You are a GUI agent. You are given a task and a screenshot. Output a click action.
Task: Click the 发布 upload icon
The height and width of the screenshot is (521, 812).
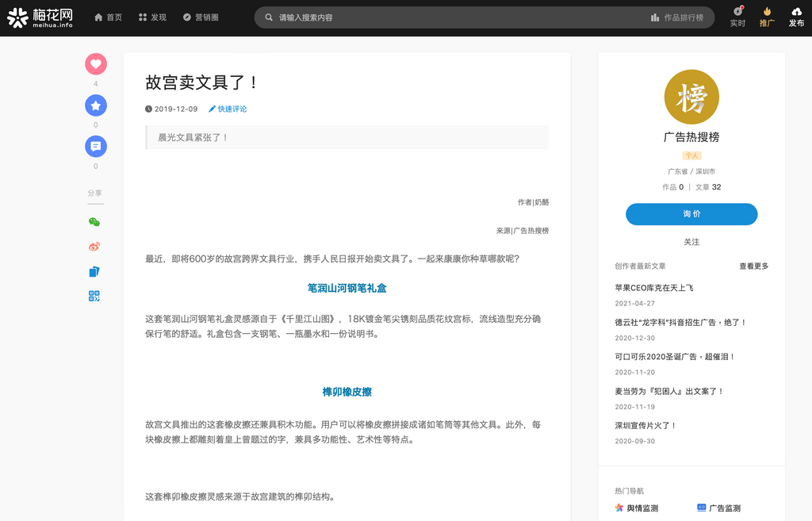(x=796, y=12)
